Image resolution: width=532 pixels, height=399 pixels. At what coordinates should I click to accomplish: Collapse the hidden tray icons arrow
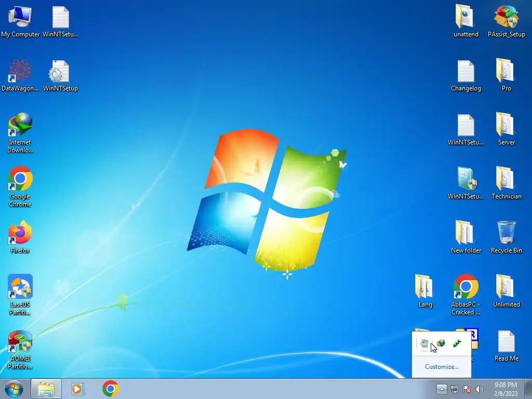[442, 389]
